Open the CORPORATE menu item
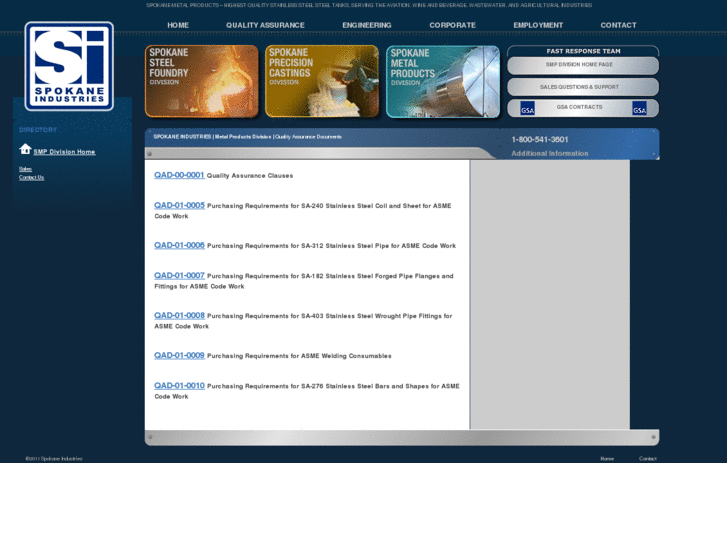 453,25
